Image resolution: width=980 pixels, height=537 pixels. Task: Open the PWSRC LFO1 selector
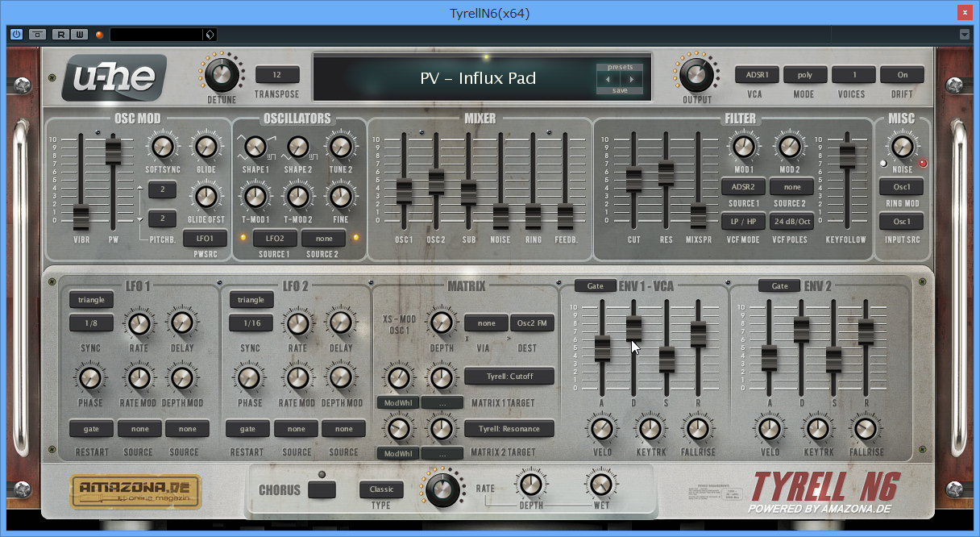click(x=205, y=239)
